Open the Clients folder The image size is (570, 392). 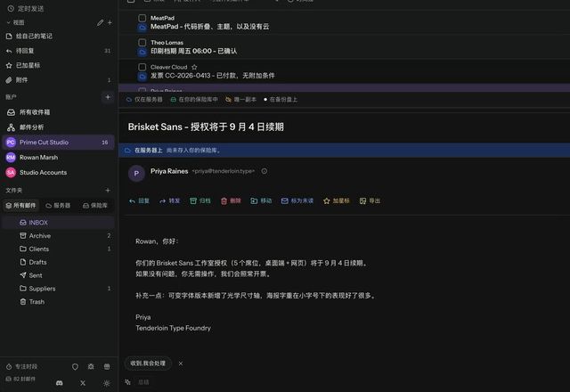click(x=58, y=249)
